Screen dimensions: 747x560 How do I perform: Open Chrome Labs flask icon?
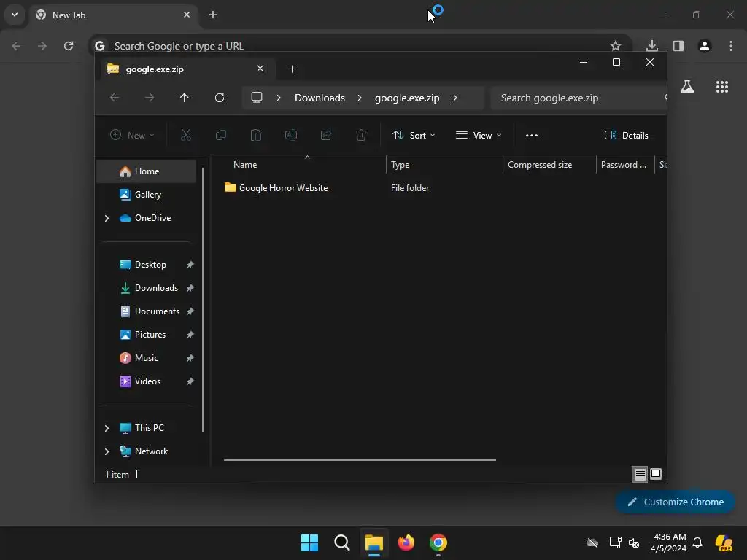[687, 87]
